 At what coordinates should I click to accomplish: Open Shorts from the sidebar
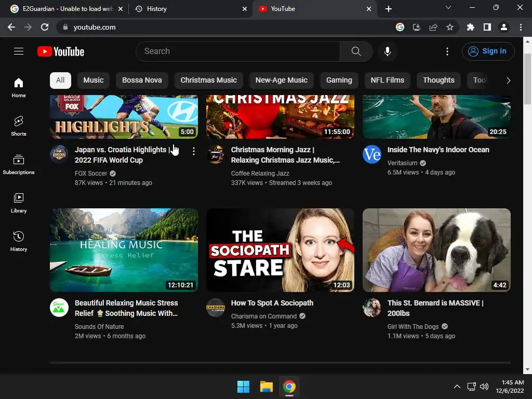[x=19, y=126]
